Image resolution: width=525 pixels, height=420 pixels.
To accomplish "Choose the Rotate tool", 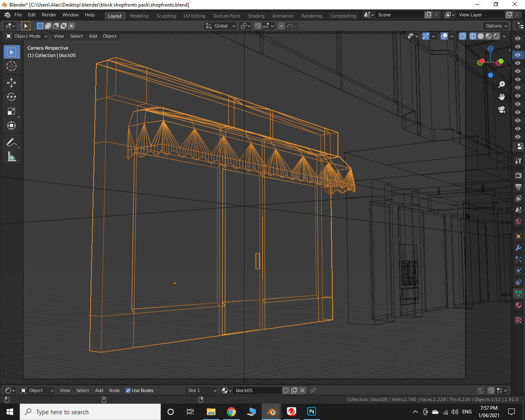I will (11, 97).
